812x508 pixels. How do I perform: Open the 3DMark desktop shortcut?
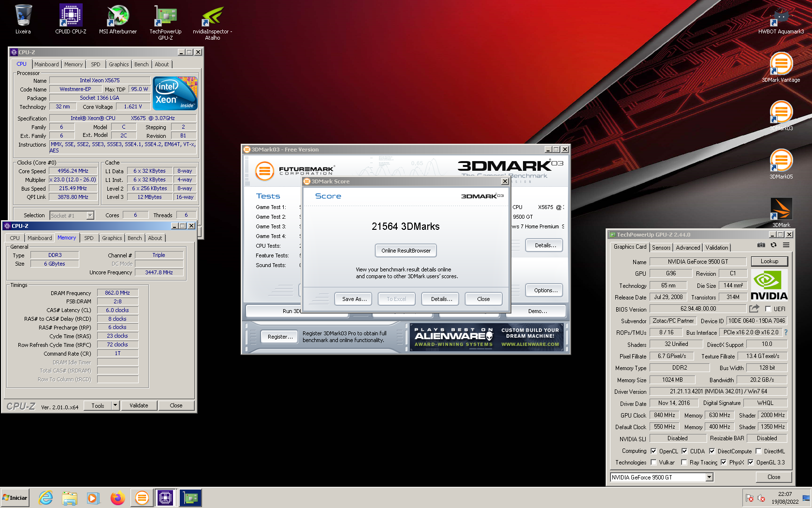click(781, 213)
